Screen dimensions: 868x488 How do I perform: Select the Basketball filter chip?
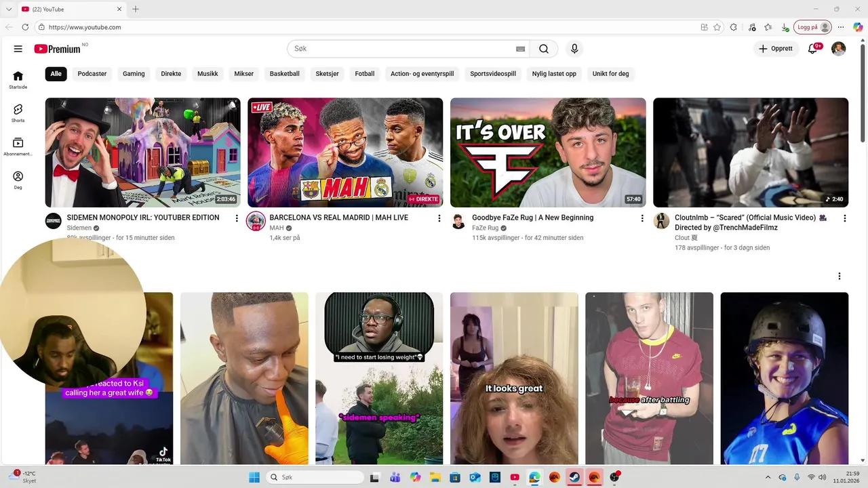(x=285, y=74)
